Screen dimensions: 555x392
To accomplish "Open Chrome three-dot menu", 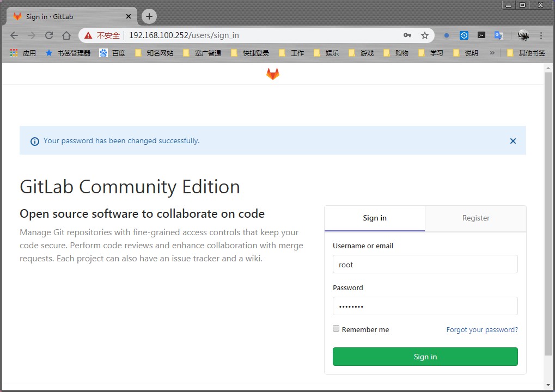I will click(541, 35).
